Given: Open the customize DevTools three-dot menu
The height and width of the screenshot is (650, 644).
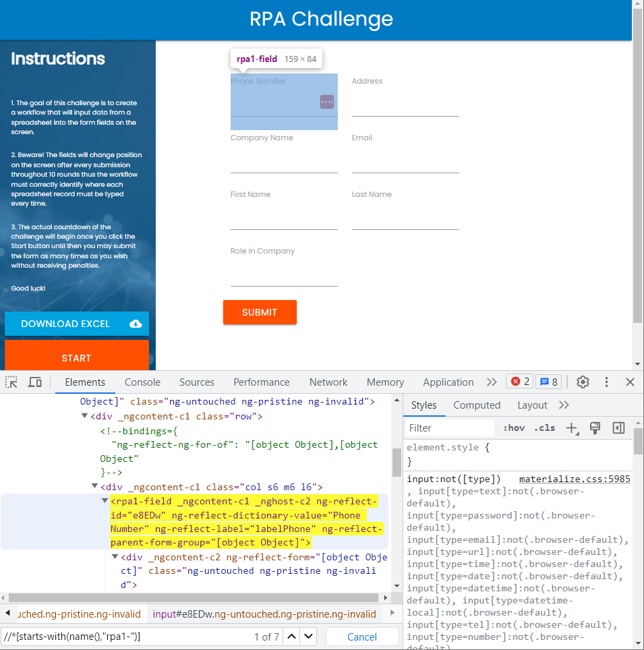Looking at the screenshot, I should pyautogui.click(x=606, y=382).
